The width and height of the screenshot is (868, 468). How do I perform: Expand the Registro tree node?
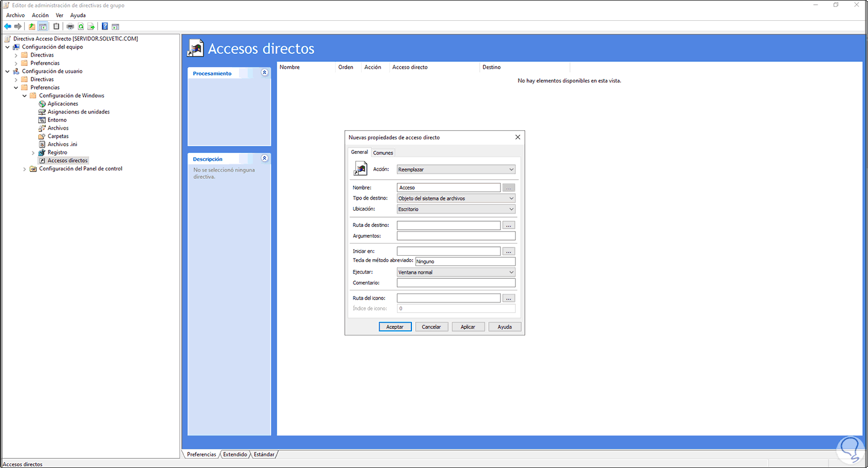coord(33,152)
